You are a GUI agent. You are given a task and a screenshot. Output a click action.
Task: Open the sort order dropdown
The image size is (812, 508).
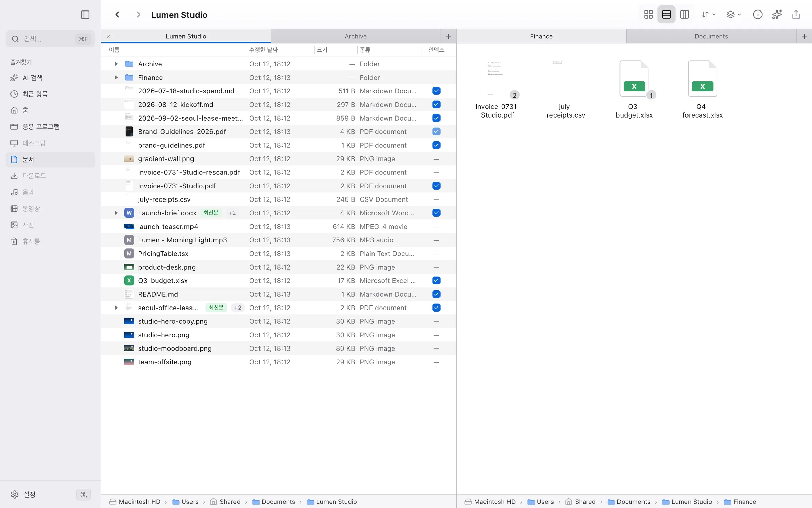[x=708, y=15]
